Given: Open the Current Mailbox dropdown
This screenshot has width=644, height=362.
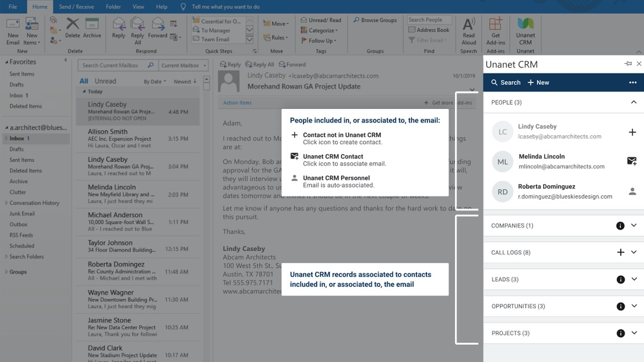Looking at the screenshot, I should 184,66.
